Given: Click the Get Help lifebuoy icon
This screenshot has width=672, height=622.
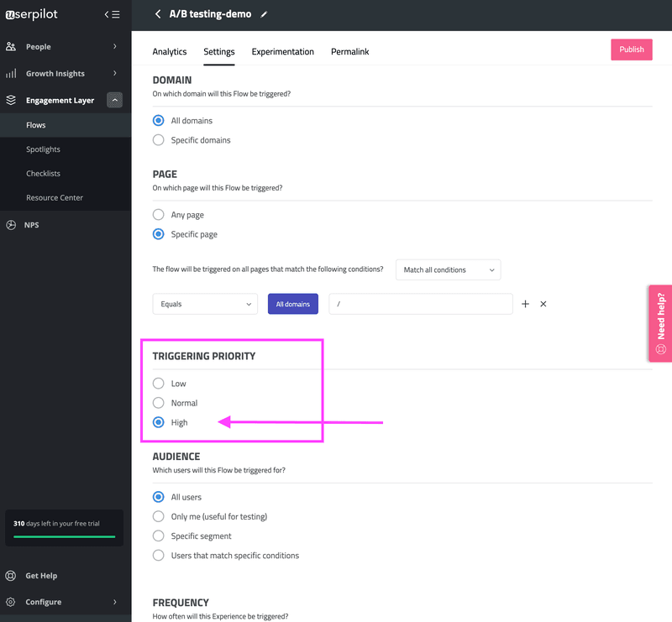Looking at the screenshot, I should [9, 575].
